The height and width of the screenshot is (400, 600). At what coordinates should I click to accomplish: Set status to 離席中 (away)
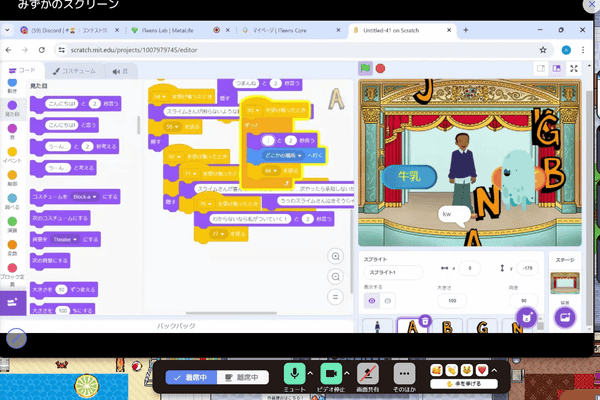coord(243,377)
